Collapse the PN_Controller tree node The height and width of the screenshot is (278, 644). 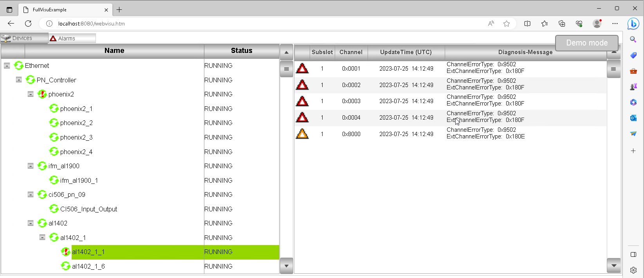[19, 80]
